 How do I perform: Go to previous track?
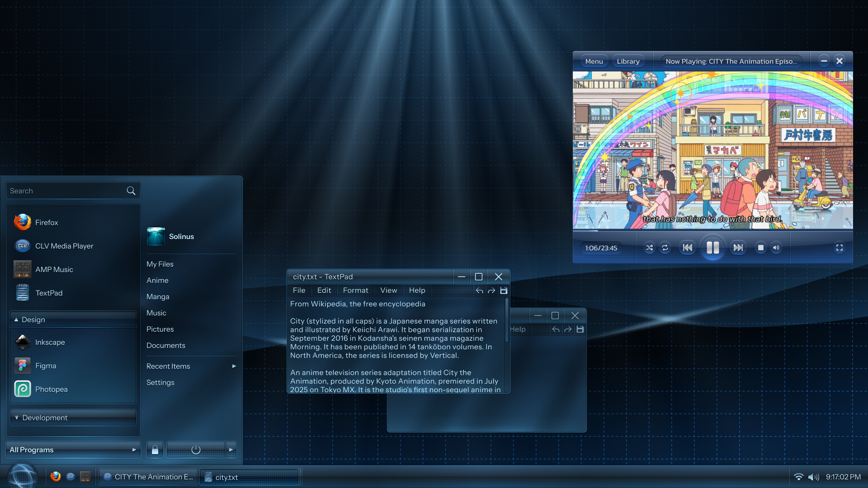tap(687, 248)
